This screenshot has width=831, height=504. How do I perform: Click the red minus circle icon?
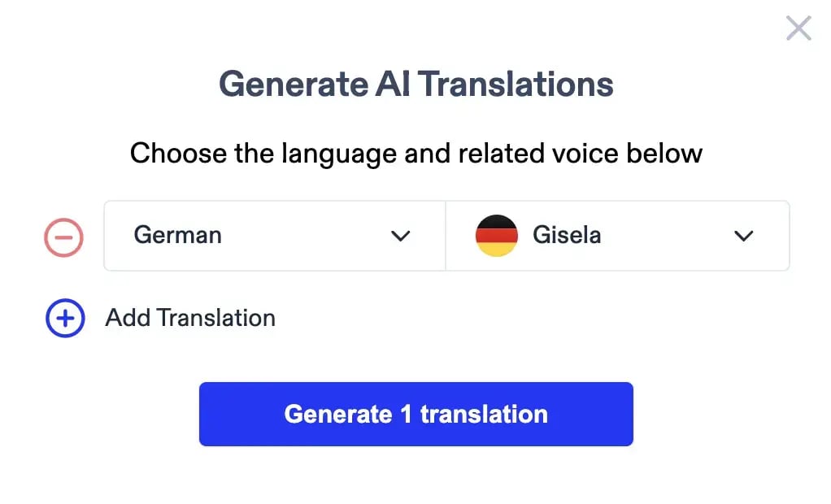[x=63, y=237]
